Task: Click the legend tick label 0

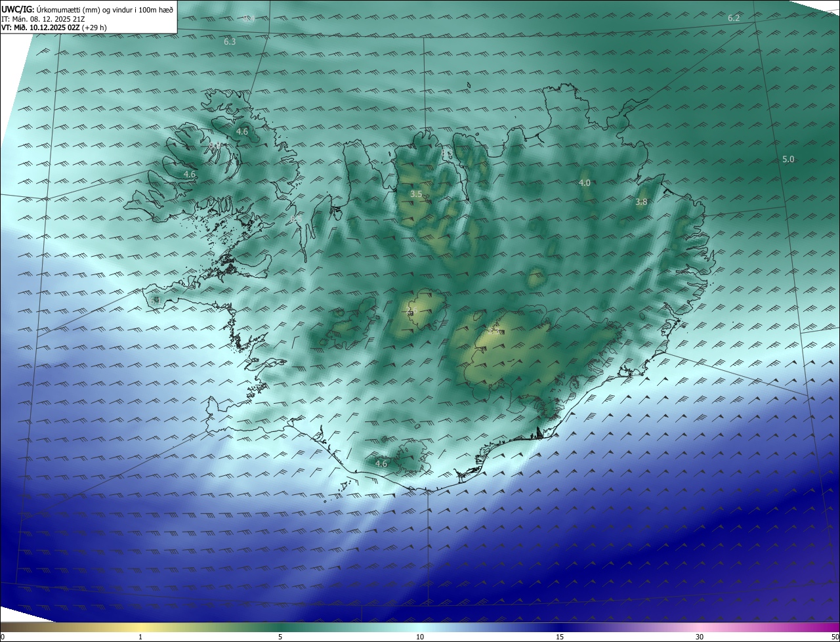Action: pyautogui.click(x=3, y=637)
